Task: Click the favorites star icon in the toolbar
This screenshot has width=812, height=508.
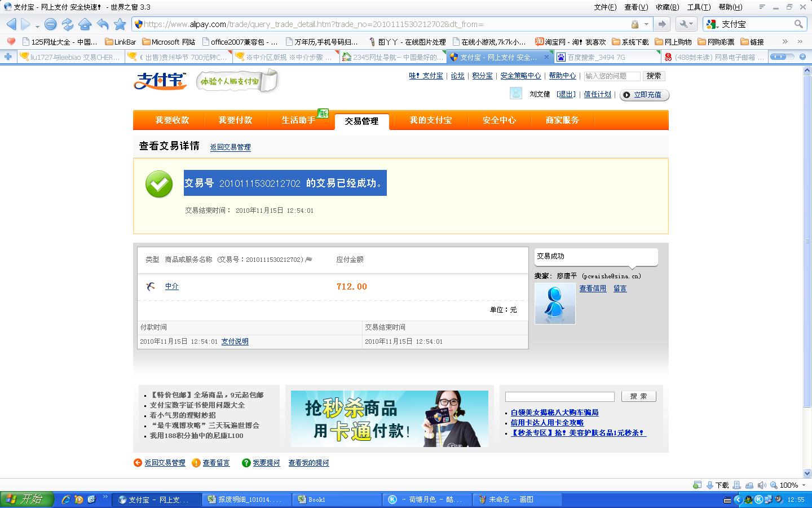Action: point(118,24)
